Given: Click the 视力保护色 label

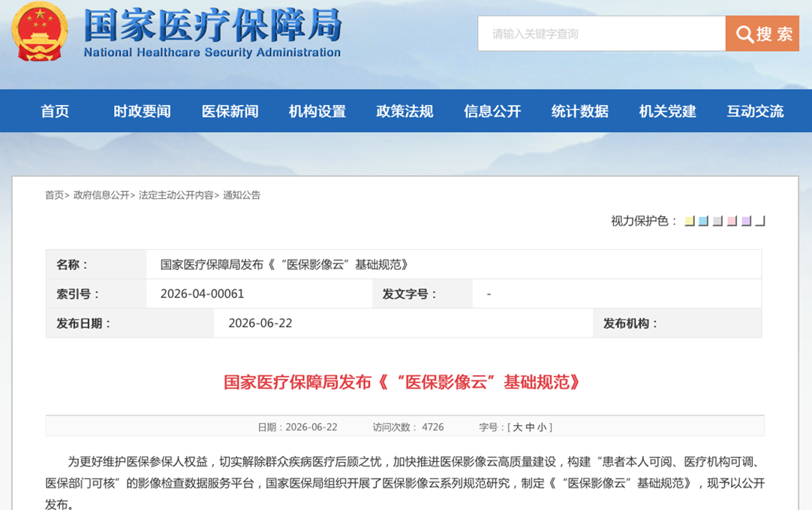Looking at the screenshot, I should (x=644, y=221).
